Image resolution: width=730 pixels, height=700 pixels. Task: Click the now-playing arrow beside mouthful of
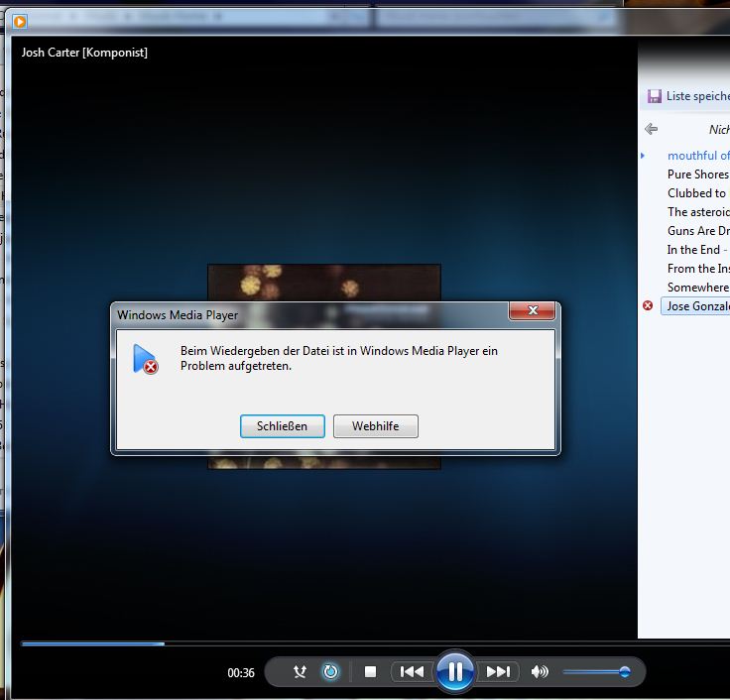pyautogui.click(x=643, y=156)
